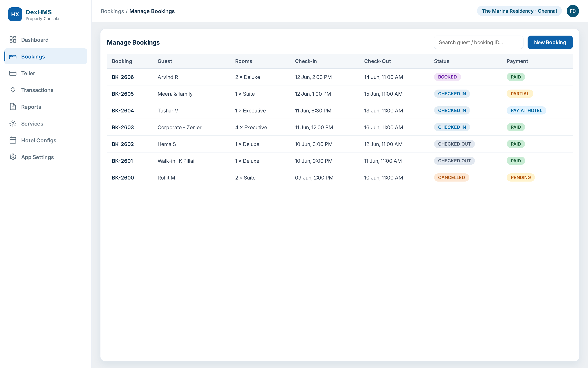Click the Bookings breadcrumb link
Image resolution: width=588 pixels, height=368 pixels.
(112, 11)
